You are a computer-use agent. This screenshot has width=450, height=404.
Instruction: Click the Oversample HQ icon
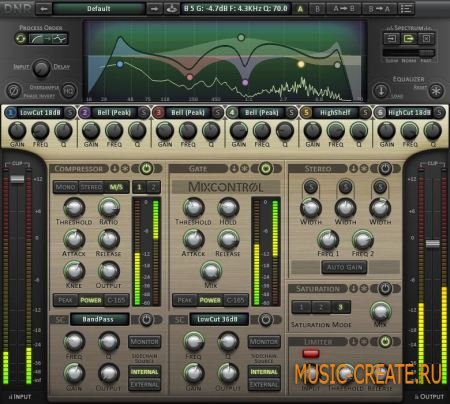pos(69,90)
